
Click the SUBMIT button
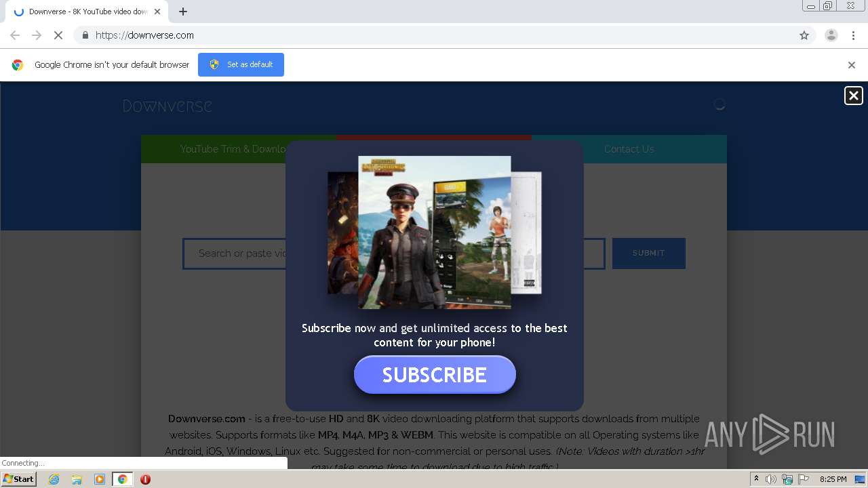coord(649,253)
